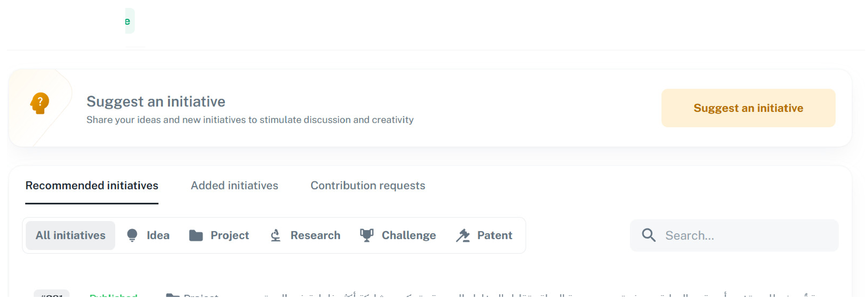Click the yellow Suggest an initiative button
Screen dimensions: 868x303
748,108
